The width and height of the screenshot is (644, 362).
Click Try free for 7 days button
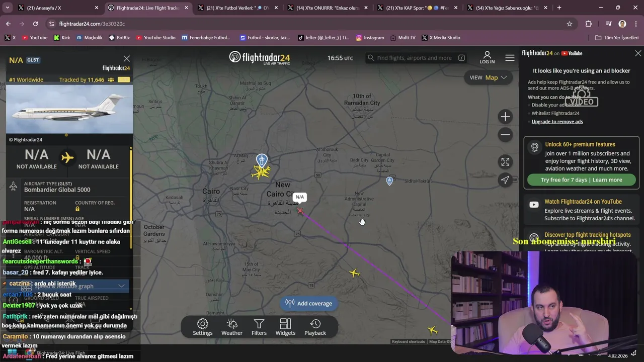click(582, 180)
